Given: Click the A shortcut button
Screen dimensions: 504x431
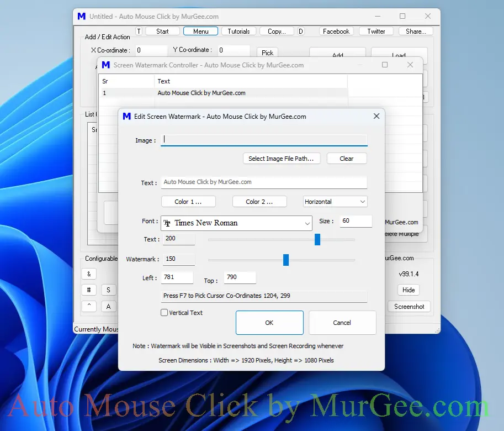Looking at the screenshot, I should 109,307.
